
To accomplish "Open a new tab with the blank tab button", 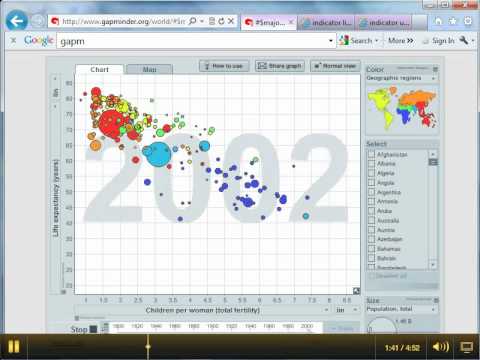I will pos(419,23).
